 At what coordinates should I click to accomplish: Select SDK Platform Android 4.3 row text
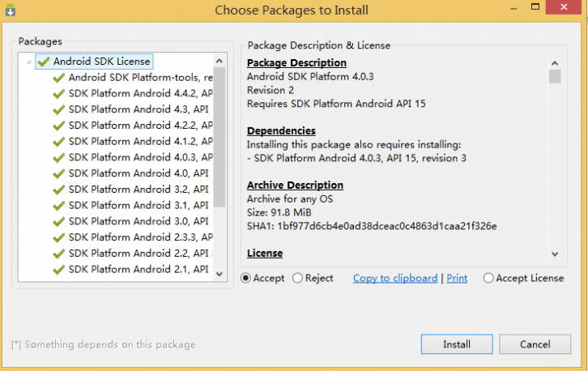(x=138, y=109)
